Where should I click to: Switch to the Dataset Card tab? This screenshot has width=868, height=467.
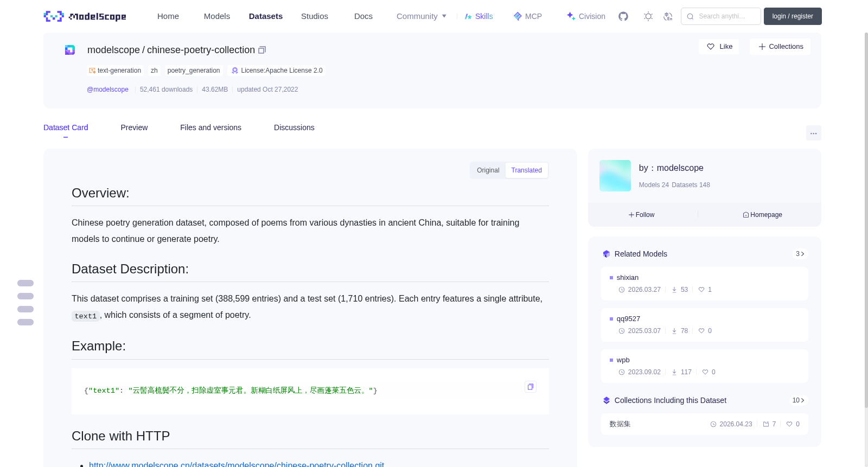click(x=66, y=127)
